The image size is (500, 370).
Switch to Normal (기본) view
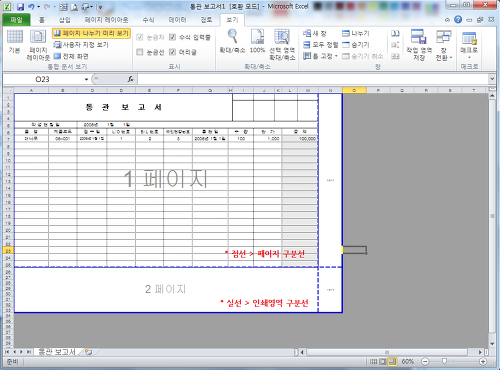point(15,41)
